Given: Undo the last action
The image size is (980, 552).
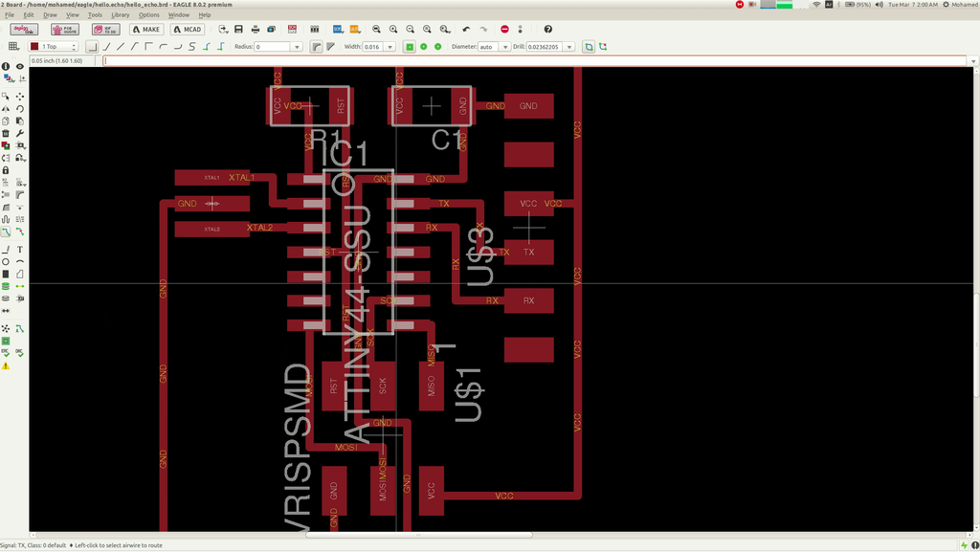Looking at the screenshot, I should (x=466, y=30).
